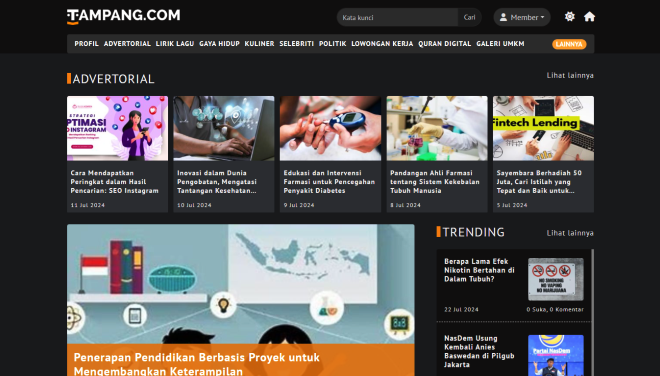Open trending article Berapa Lama Efek Nikotin
Image resolution: width=660 pixels, height=376 pixels.
pyautogui.click(x=479, y=270)
